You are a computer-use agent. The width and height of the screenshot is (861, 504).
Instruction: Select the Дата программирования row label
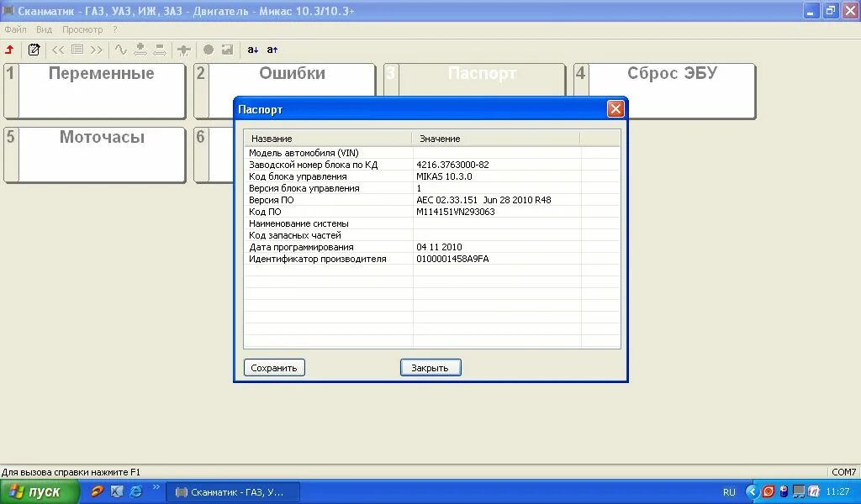(301, 247)
